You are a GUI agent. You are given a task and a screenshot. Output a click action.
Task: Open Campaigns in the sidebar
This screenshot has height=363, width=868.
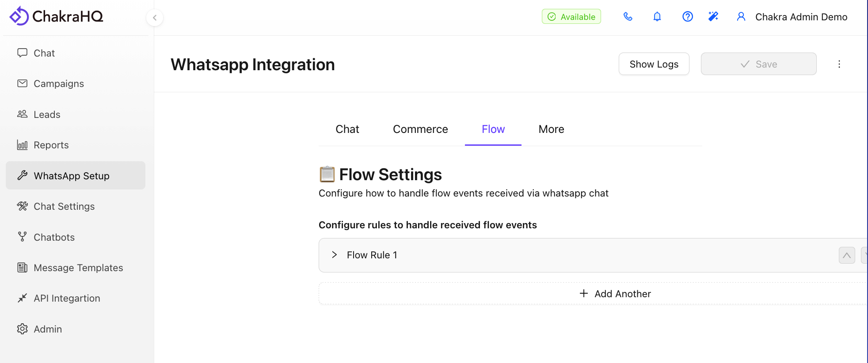[x=58, y=83]
